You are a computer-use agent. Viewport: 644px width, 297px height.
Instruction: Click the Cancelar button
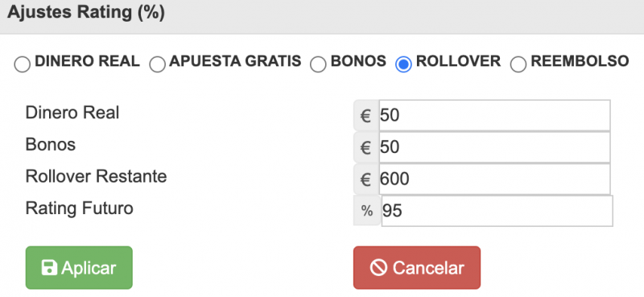click(417, 268)
